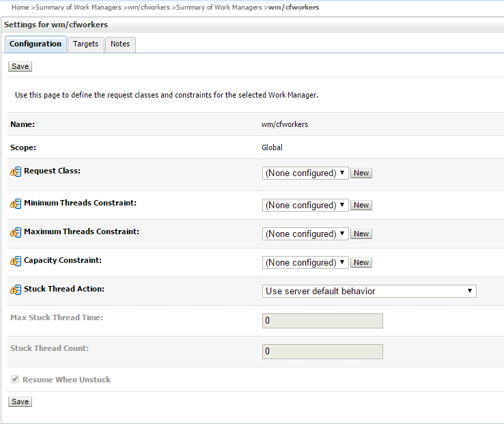Open the Maximum Threads Constraint dropdown
504x424 pixels.
[x=305, y=234]
